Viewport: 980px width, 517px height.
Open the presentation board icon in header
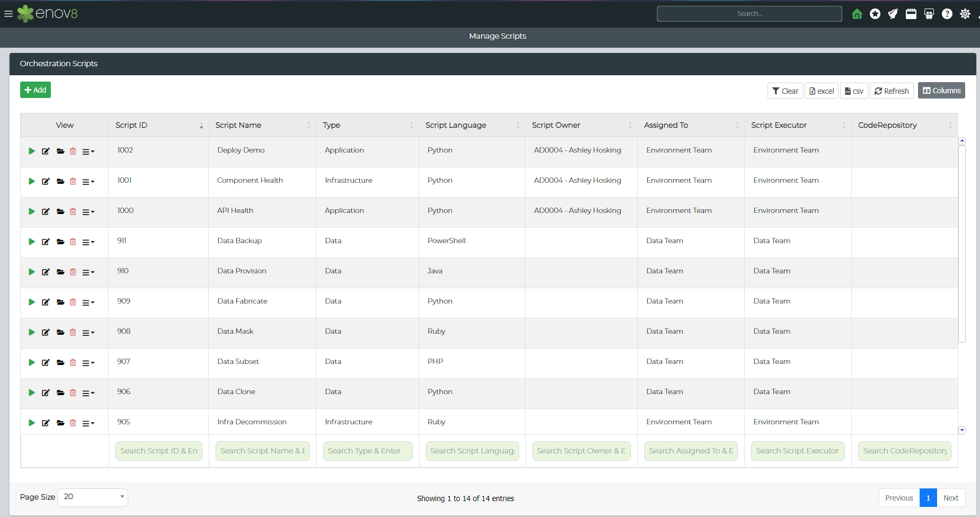[929, 14]
